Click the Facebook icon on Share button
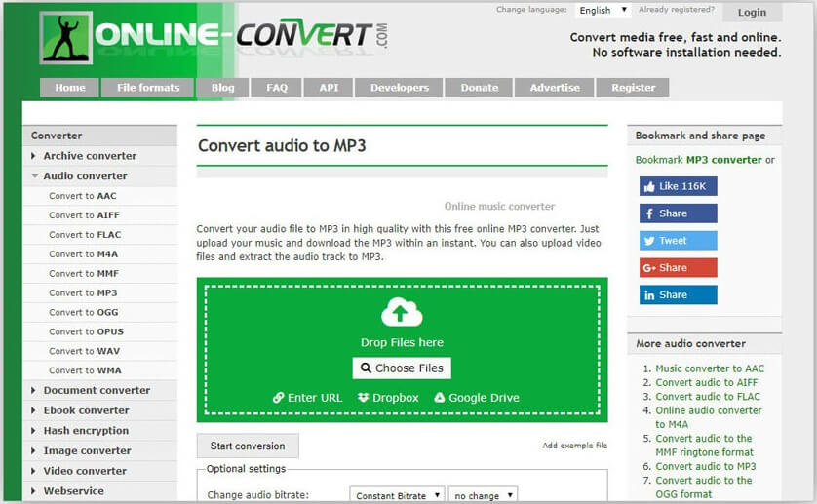This screenshot has height=504, width=817. (649, 213)
